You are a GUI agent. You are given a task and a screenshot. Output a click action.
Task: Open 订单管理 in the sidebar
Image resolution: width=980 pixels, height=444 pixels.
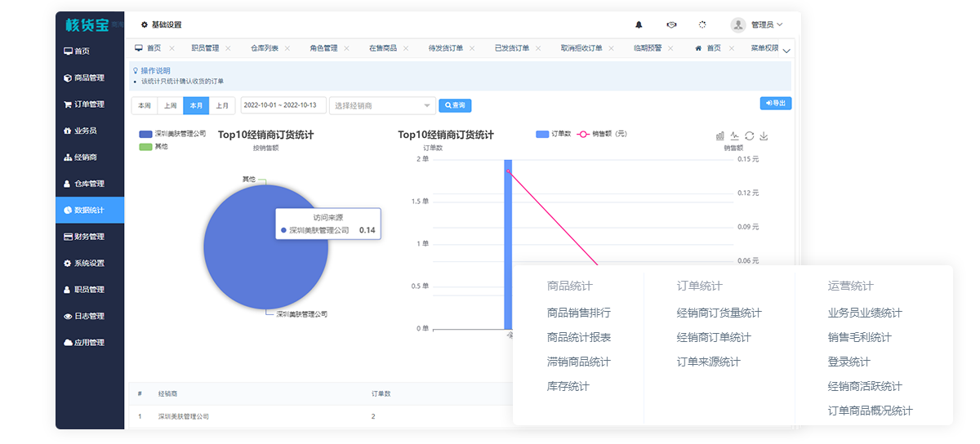pyautogui.click(x=89, y=104)
